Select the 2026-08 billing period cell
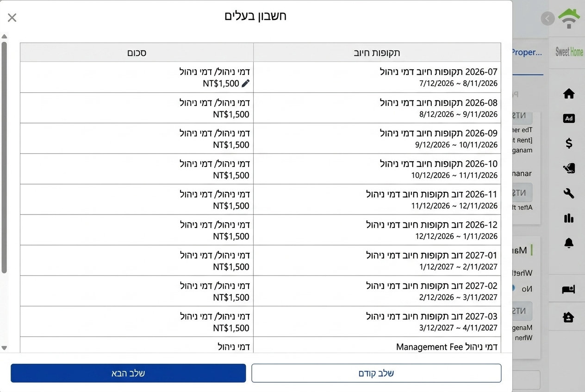585x392 pixels. click(377, 108)
